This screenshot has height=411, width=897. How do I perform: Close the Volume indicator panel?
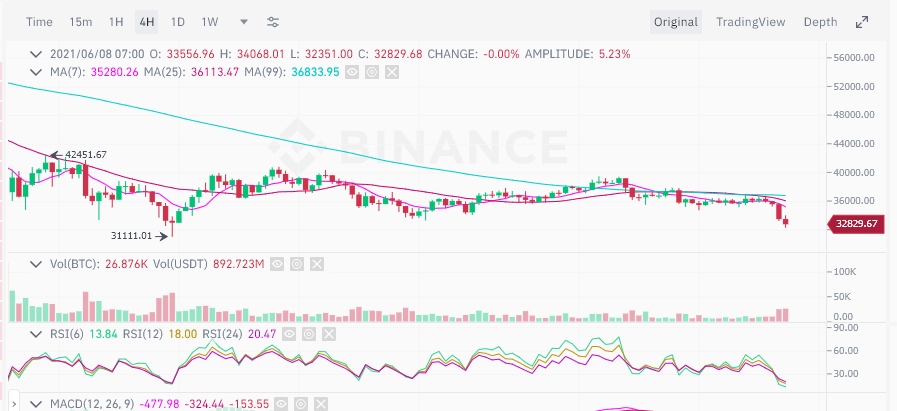tap(317, 264)
